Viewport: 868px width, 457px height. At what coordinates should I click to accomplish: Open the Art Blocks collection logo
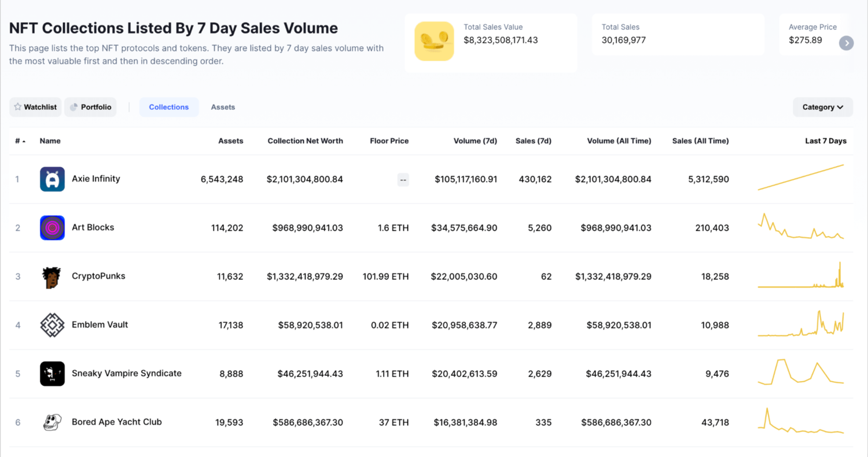pos(52,228)
